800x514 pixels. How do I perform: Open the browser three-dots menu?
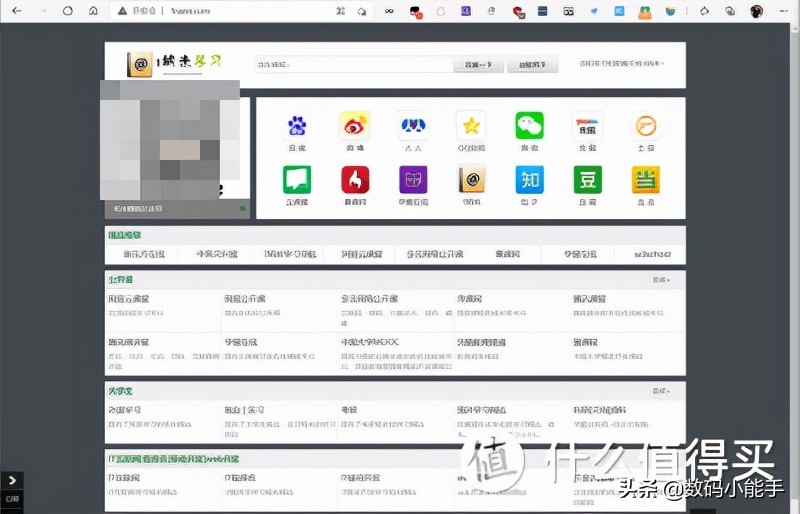784,11
